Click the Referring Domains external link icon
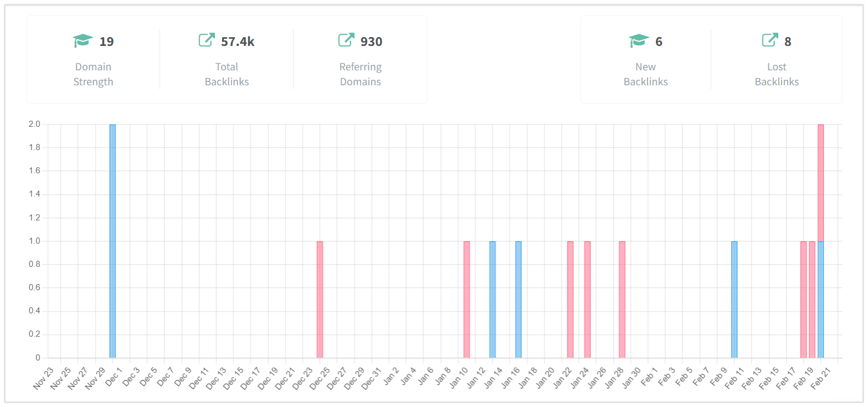Image resolution: width=868 pixels, height=407 pixels. [346, 40]
